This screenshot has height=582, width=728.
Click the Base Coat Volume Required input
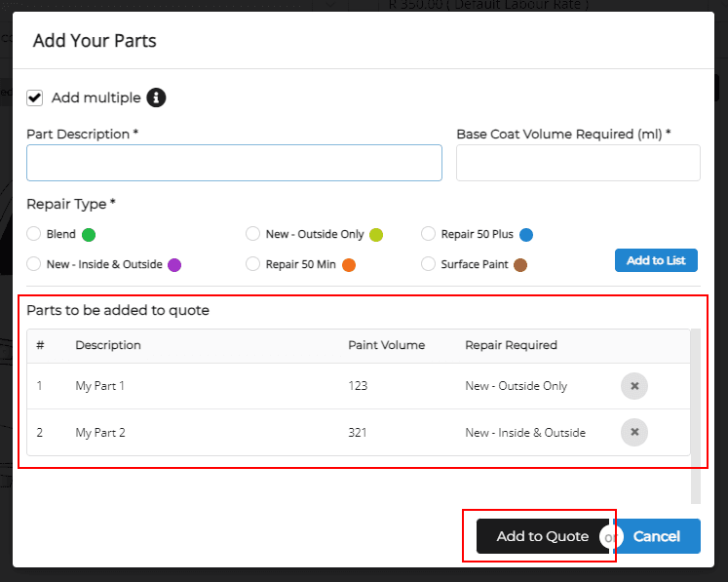pos(578,163)
